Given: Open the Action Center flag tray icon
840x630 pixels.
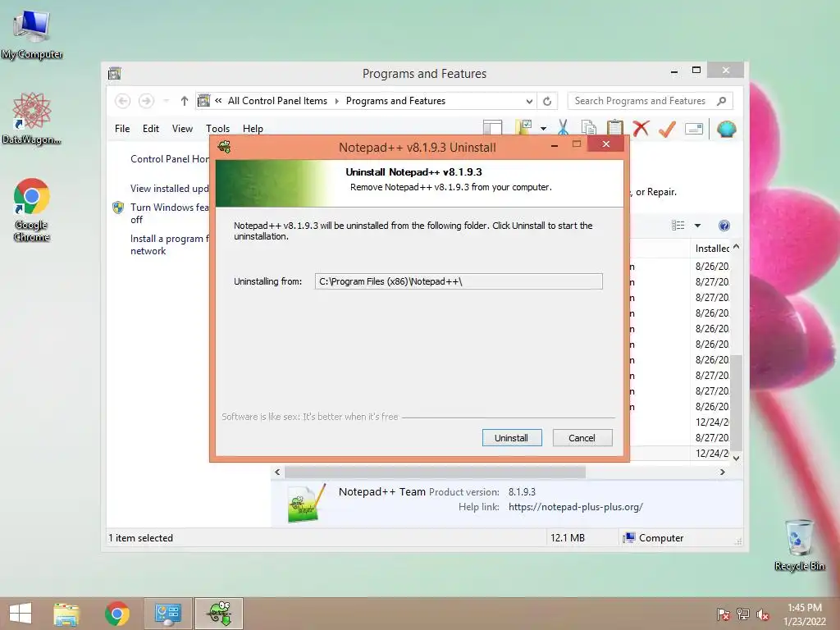Looking at the screenshot, I should pos(724,614).
